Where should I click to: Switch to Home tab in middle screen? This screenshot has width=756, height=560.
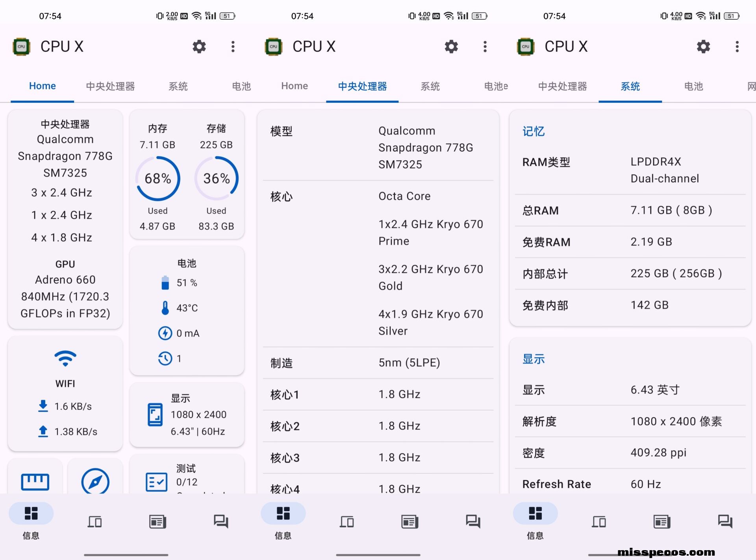[295, 86]
